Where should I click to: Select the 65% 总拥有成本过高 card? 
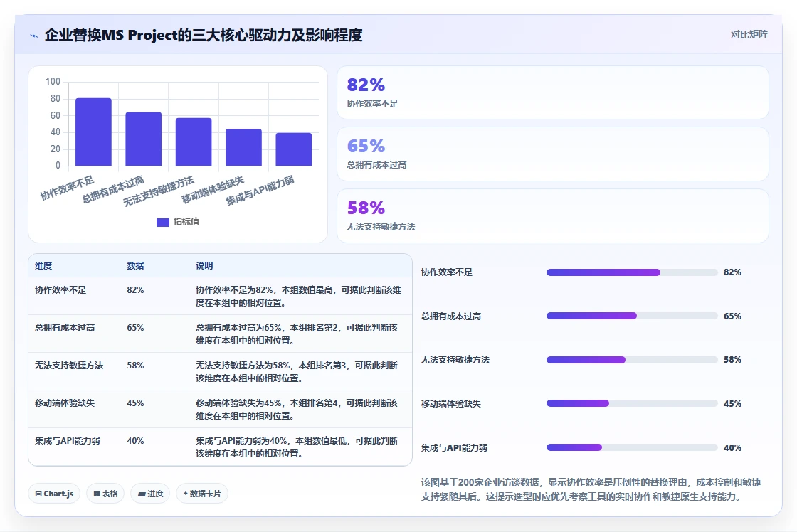pos(552,154)
